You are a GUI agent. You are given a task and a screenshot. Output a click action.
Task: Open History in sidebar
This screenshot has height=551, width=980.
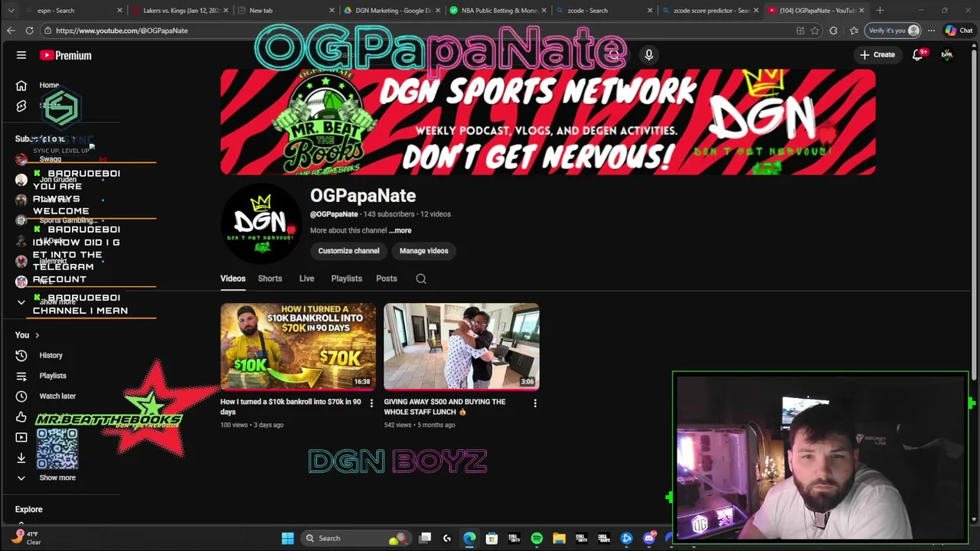click(x=51, y=355)
